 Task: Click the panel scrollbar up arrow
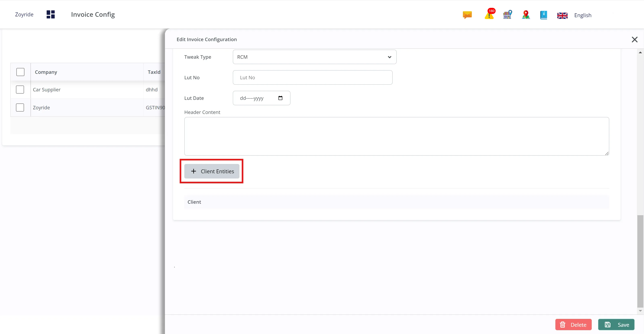pyautogui.click(x=640, y=52)
